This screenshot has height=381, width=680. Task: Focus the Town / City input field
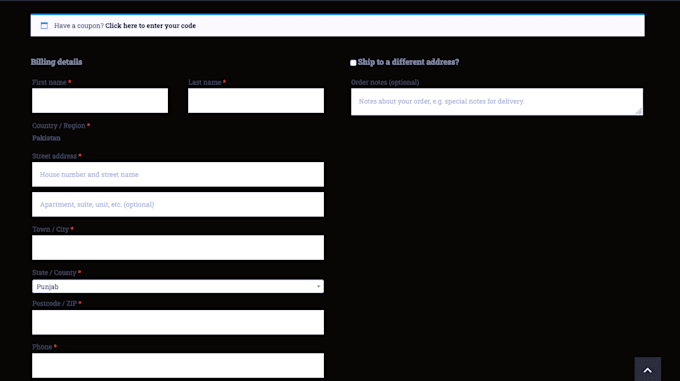click(178, 247)
